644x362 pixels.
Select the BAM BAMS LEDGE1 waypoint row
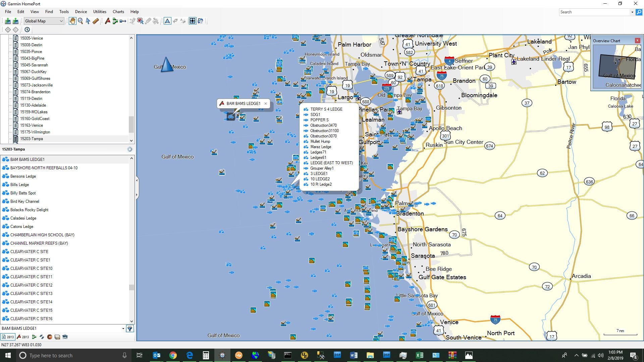[65, 160]
